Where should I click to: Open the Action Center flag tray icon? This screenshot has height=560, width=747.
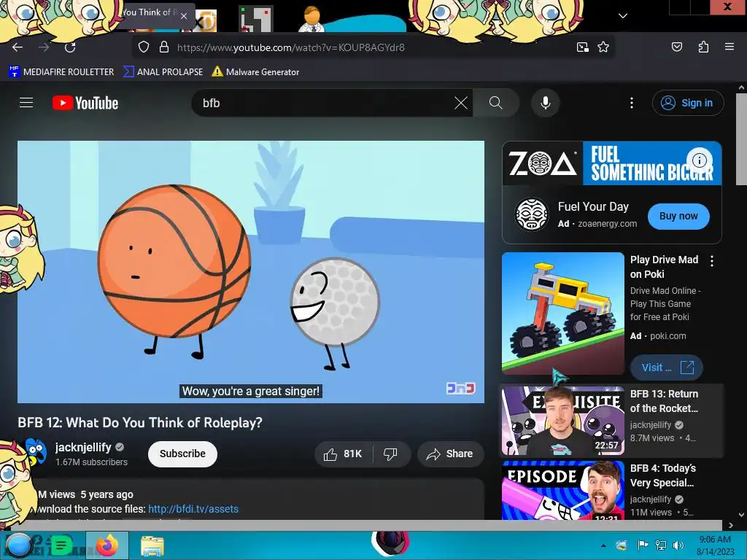[x=643, y=545]
